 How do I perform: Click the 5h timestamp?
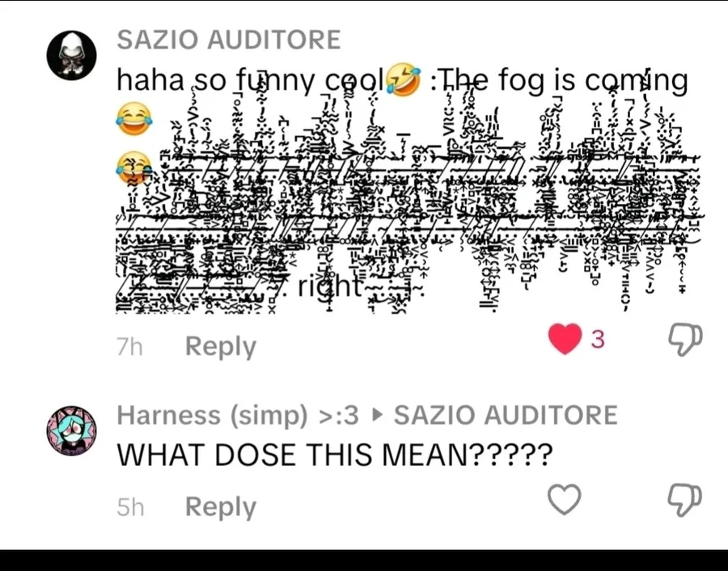(x=130, y=507)
